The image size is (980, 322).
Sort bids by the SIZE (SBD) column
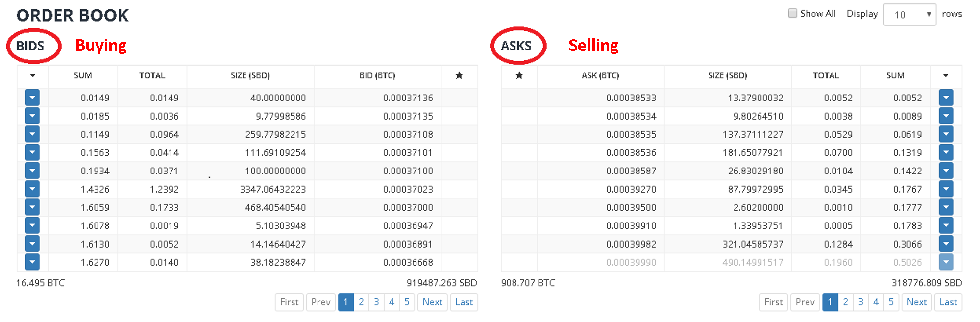(250, 75)
